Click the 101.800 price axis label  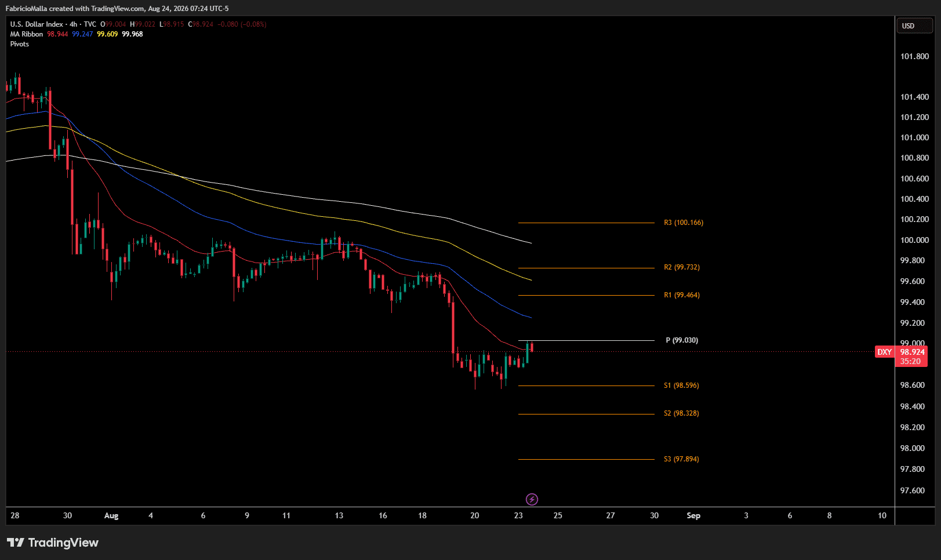[914, 56]
